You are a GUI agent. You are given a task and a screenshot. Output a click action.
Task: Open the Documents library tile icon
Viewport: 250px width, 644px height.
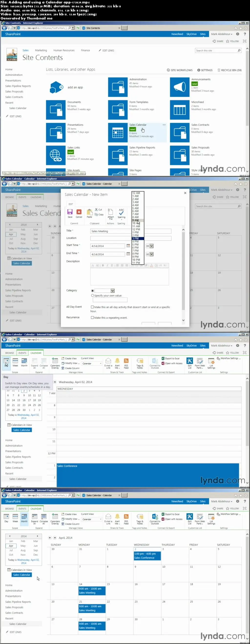[56, 110]
